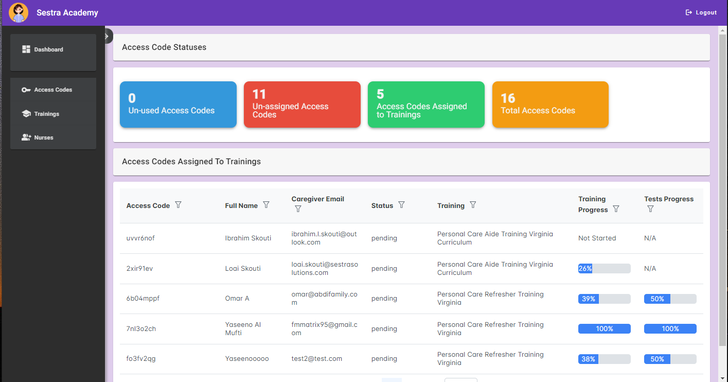
Task: Click the graduation cap Trainings icon
Action: (26, 114)
